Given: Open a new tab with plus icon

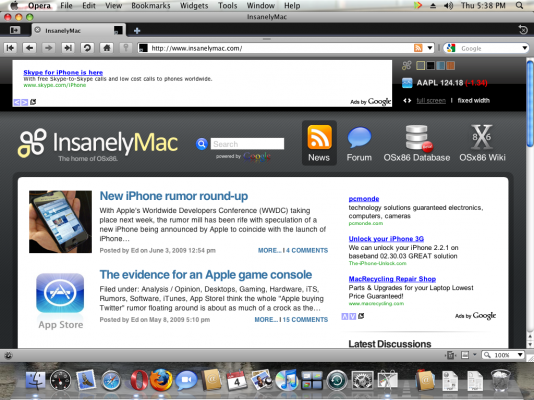Looking at the screenshot, I should pyautogui.click(x=137, y=31).
